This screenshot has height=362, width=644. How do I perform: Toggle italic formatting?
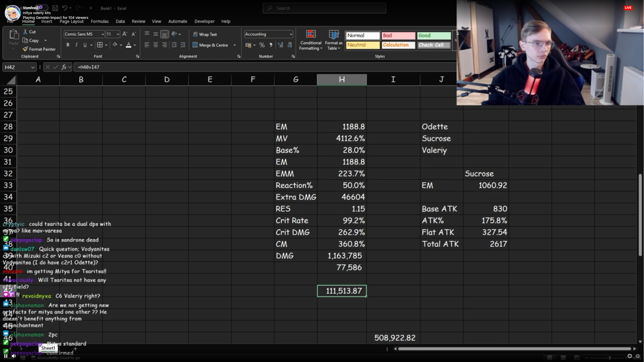(76, 45)
